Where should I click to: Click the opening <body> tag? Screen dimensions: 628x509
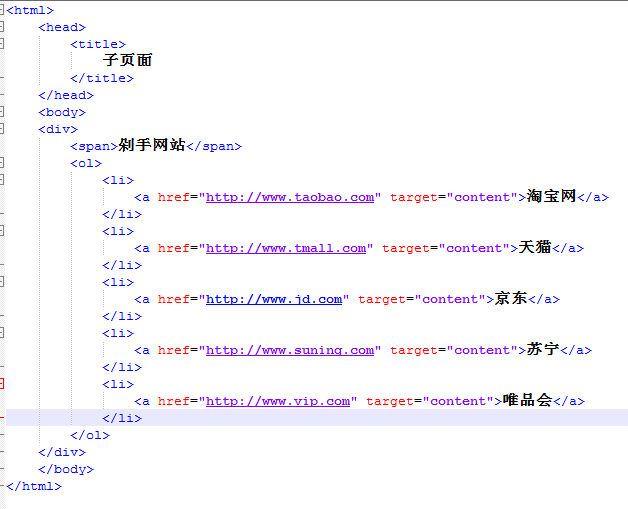[x=62, y=112]
